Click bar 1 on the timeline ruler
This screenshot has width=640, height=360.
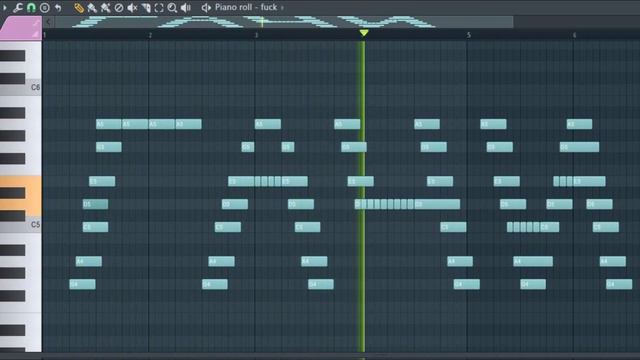click(x=44, y=35)
